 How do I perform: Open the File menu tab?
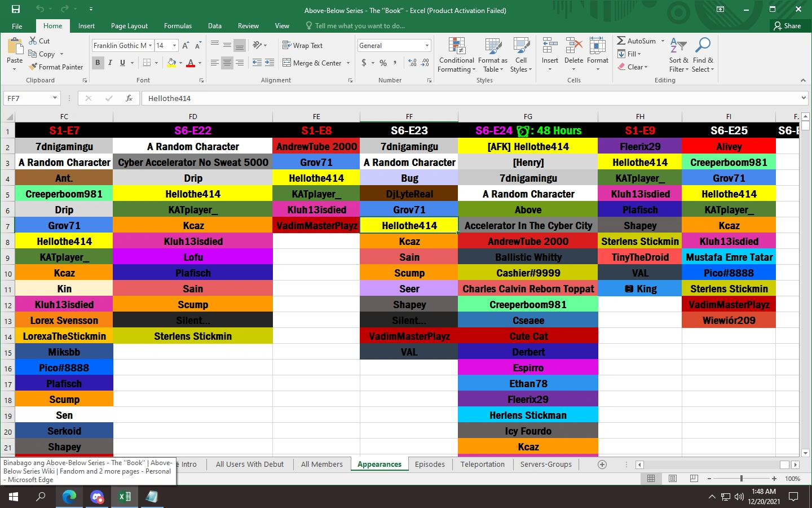pos(17,26)
